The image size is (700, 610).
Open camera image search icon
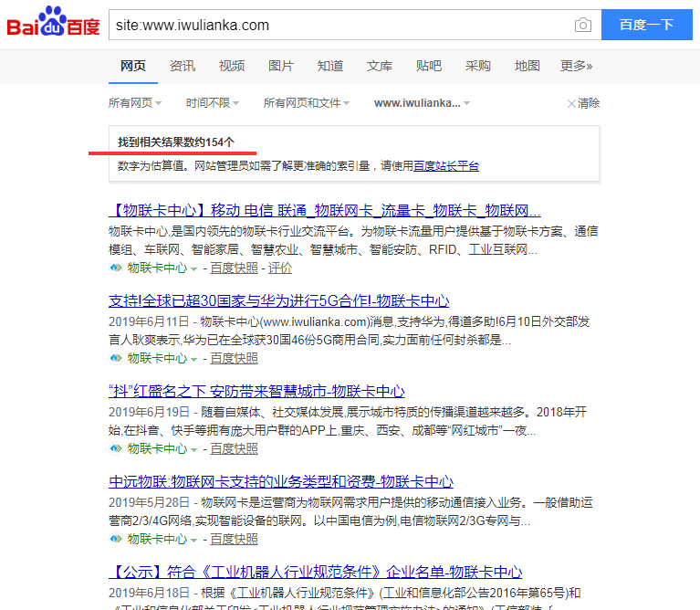(582, 25)
